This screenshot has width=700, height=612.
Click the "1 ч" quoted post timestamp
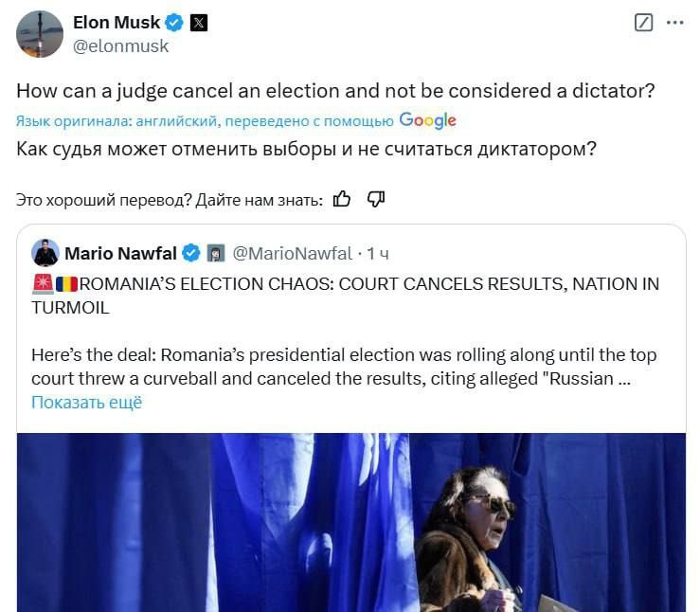point(378,253)
